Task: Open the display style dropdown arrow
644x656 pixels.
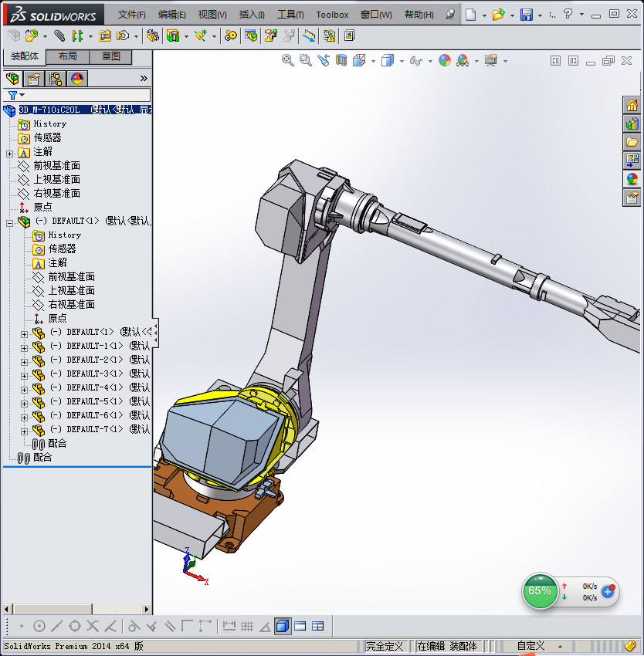Action: pos(402,62)
